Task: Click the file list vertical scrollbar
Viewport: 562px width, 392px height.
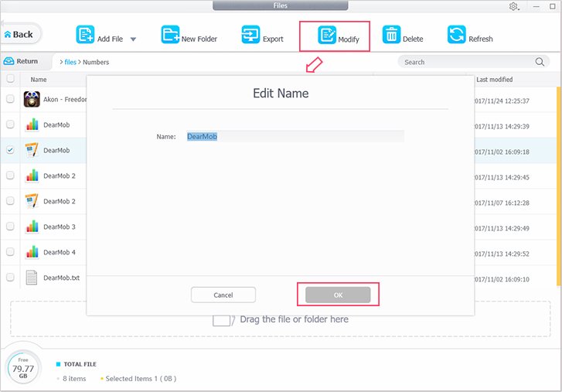Action: point(559,186)
